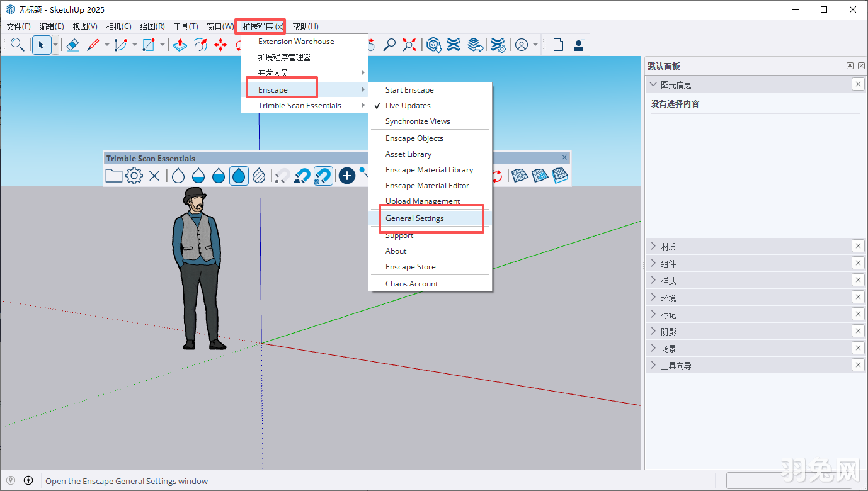Choose General Settings from Enscape menu
Viewport: 868px width, 491px height.
414,218
